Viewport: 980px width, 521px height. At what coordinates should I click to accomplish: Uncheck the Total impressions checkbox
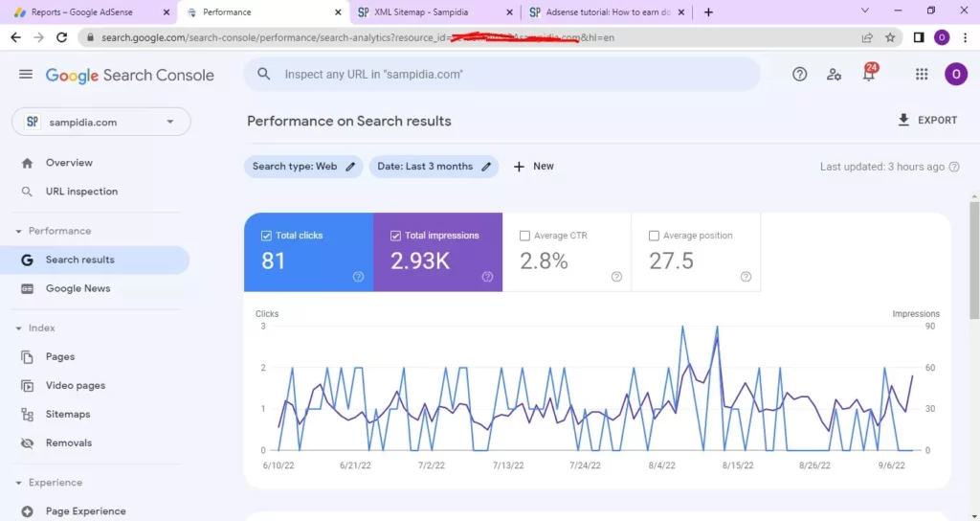395,236
